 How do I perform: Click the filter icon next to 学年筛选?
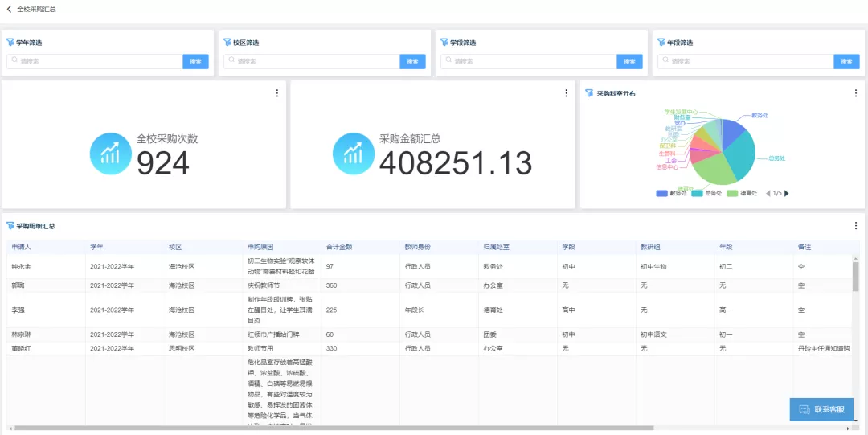(x=10, y=43)
